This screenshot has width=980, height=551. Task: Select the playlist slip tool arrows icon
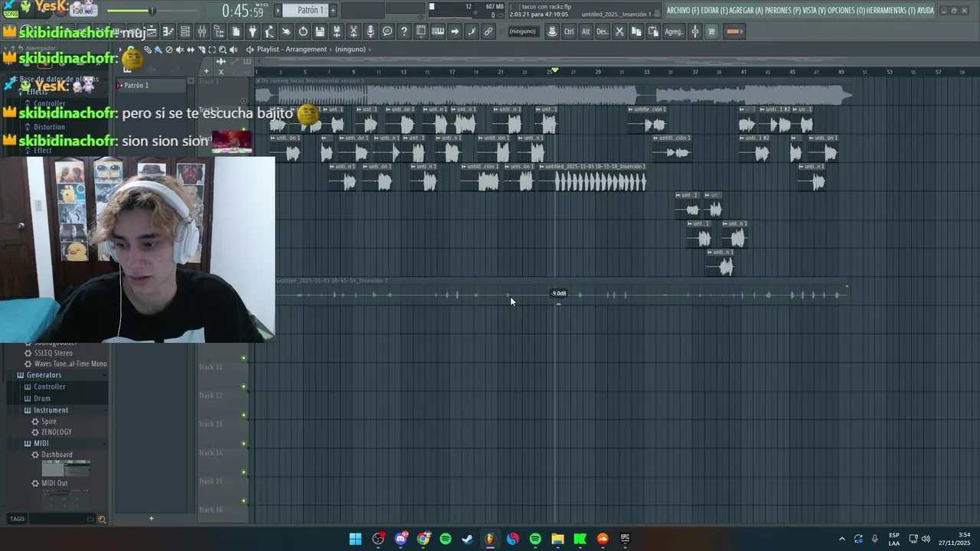pos(191,50)
